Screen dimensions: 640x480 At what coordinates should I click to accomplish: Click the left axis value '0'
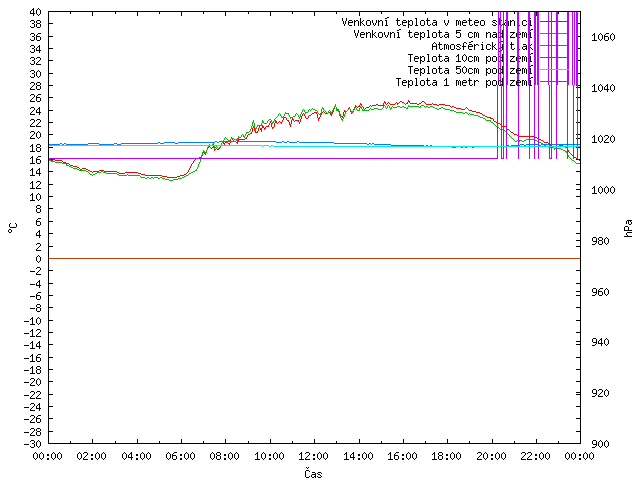tap(38, 259)
